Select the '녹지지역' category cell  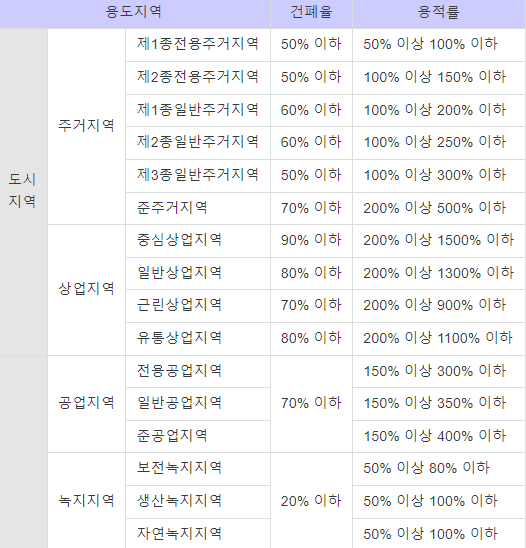[86, 500]
